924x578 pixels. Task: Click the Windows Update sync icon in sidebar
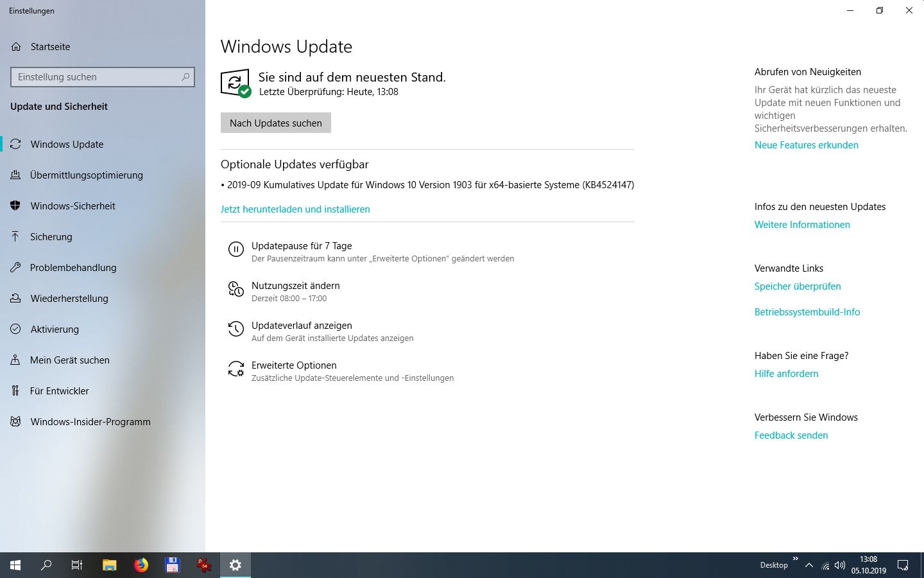point(16,144)
